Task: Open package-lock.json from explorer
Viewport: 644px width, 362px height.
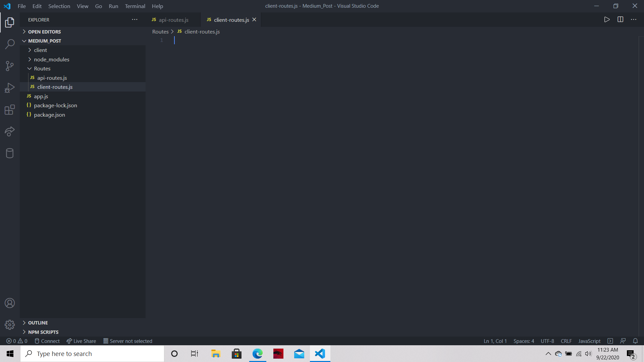Action: click(83, 105)
